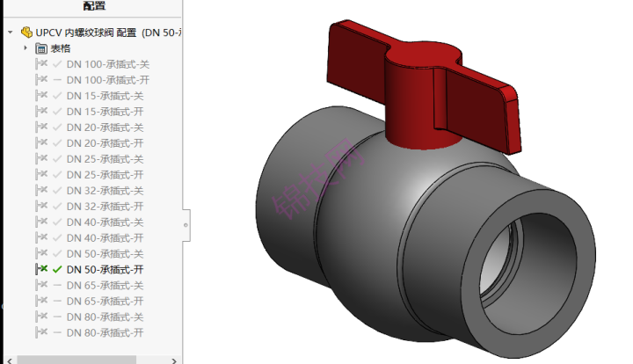Select configuration DN 40-承插式-开
This screenshot has width=633, height=364.
pyautogui.click(x=105, y=237)
